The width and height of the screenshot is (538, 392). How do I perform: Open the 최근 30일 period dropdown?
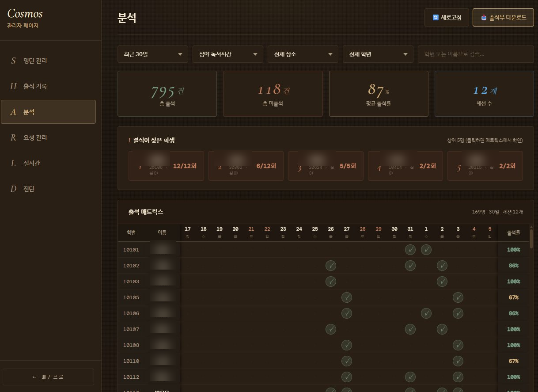point(153,54)
